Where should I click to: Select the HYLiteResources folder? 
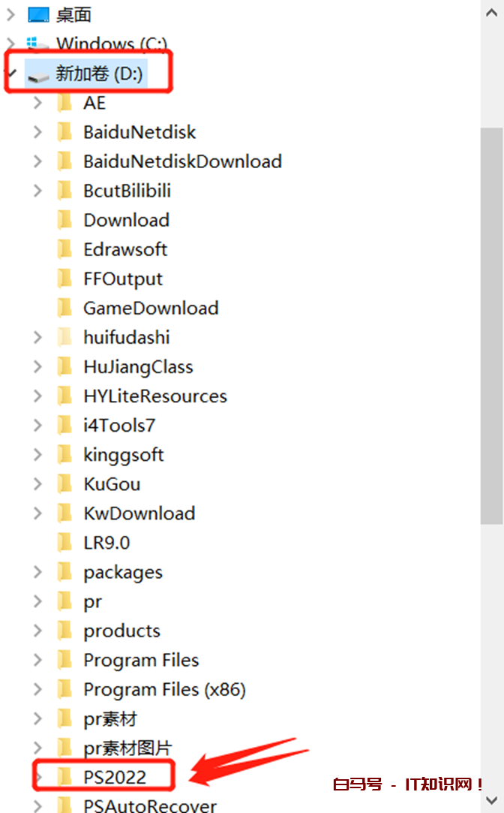[154, 396]
